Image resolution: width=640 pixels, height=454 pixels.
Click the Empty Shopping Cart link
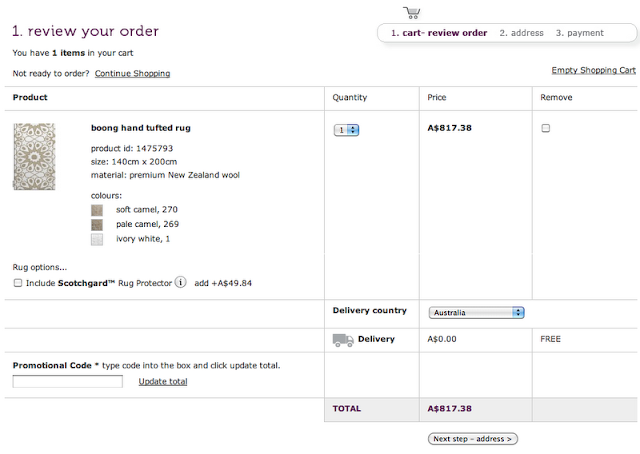[593, 70]
